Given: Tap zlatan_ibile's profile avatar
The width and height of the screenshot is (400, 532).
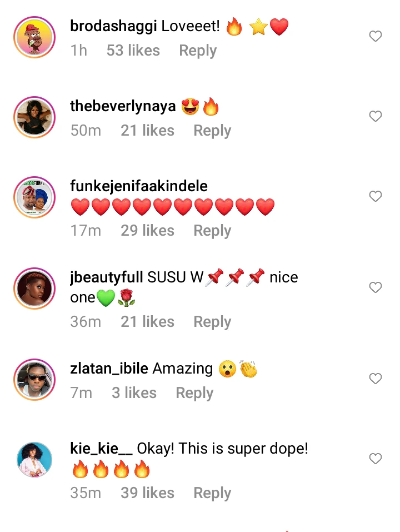Looking at the screenshot, I should coord(34,380).
